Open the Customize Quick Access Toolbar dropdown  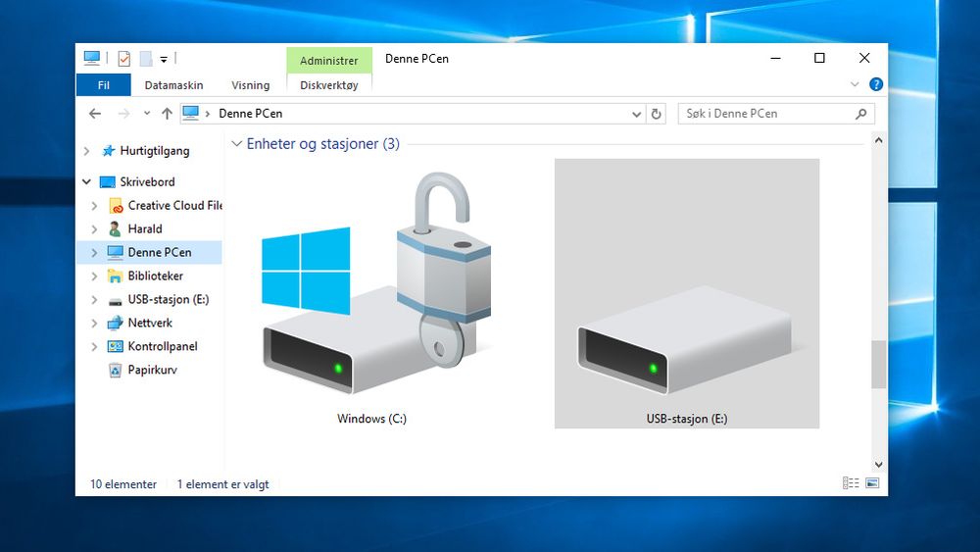click(164, 60)
